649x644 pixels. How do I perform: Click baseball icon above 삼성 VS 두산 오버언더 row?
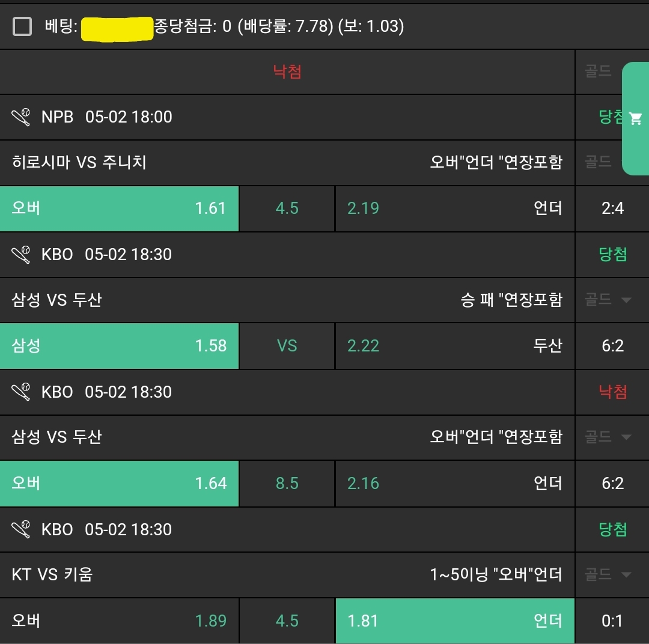pos(21,392)
